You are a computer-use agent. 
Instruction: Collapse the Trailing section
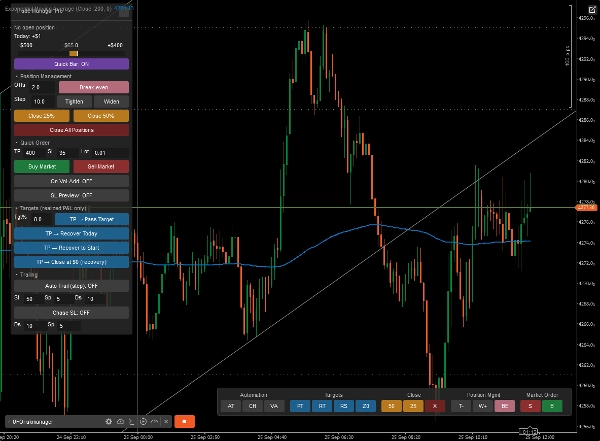tap(26, 274)
